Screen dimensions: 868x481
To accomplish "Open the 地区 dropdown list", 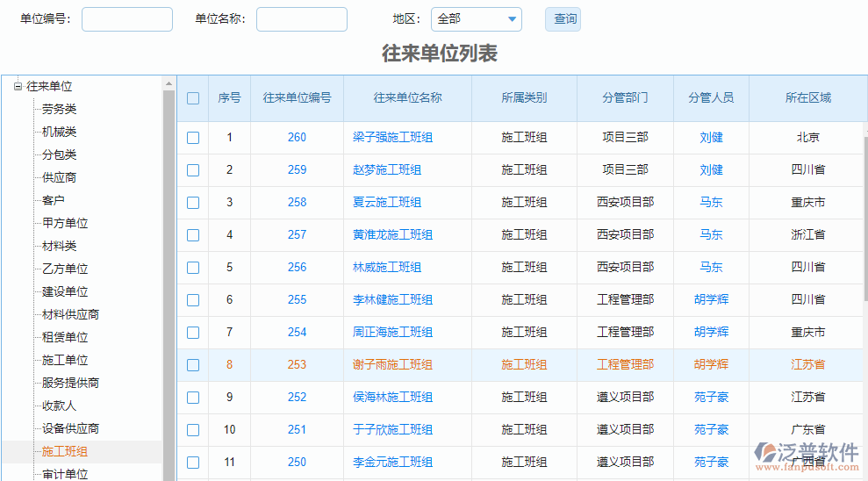I will (x=512, y=19).
